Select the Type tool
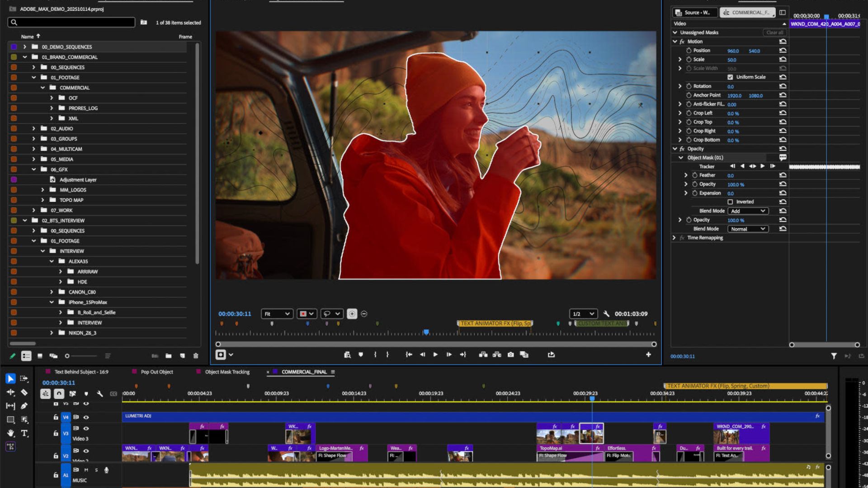 click(x=25, y=433)
